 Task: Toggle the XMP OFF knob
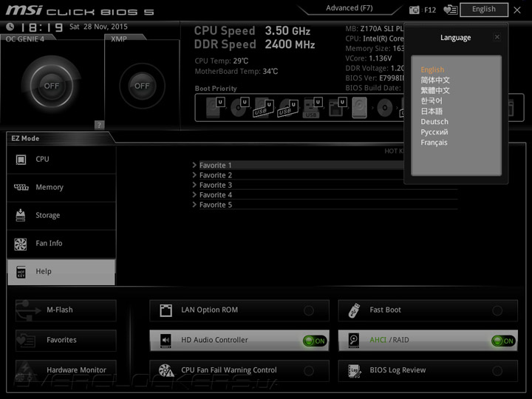click(142, 86)
